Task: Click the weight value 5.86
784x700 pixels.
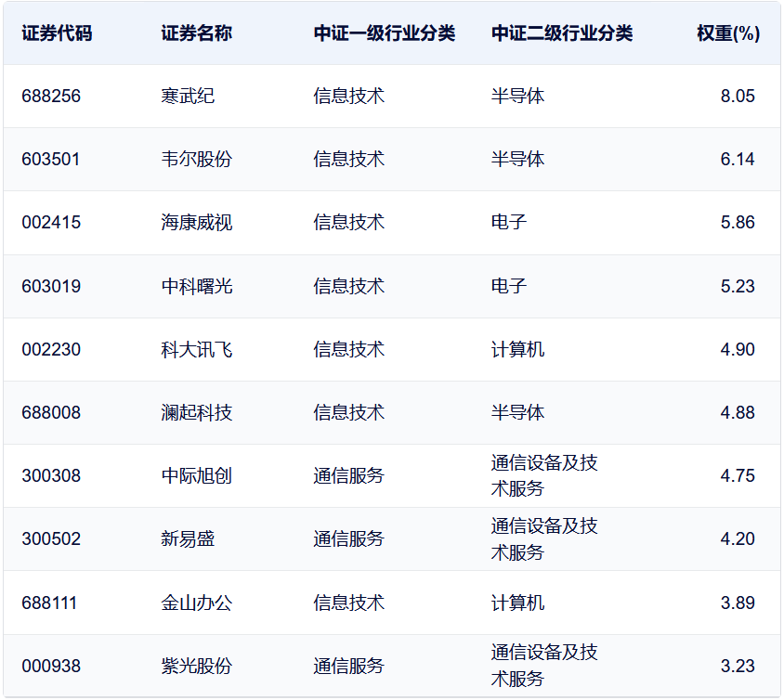Action: pos(738,222)
